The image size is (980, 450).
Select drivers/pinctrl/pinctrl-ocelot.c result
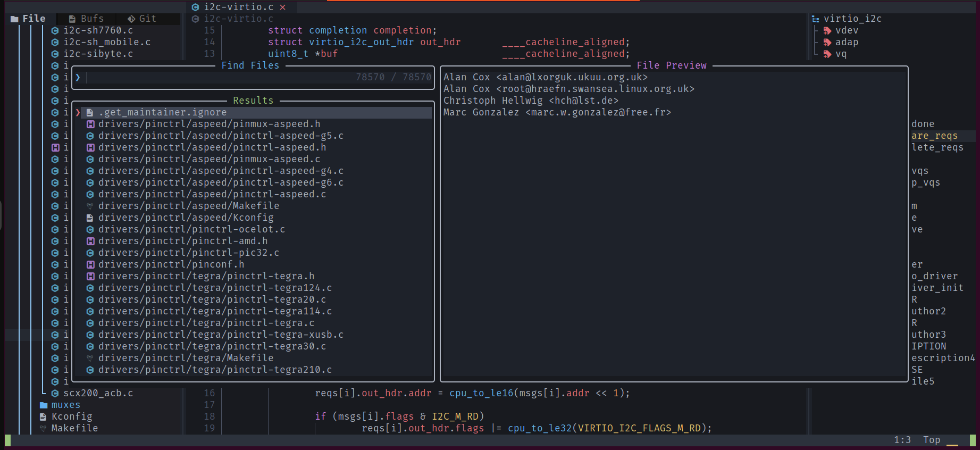tap(191, 229)
